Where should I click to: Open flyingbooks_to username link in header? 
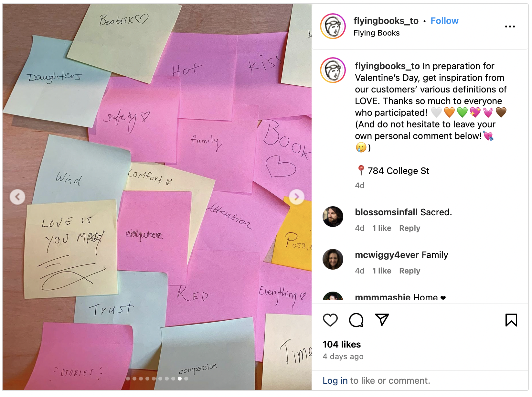coord(386,21)
